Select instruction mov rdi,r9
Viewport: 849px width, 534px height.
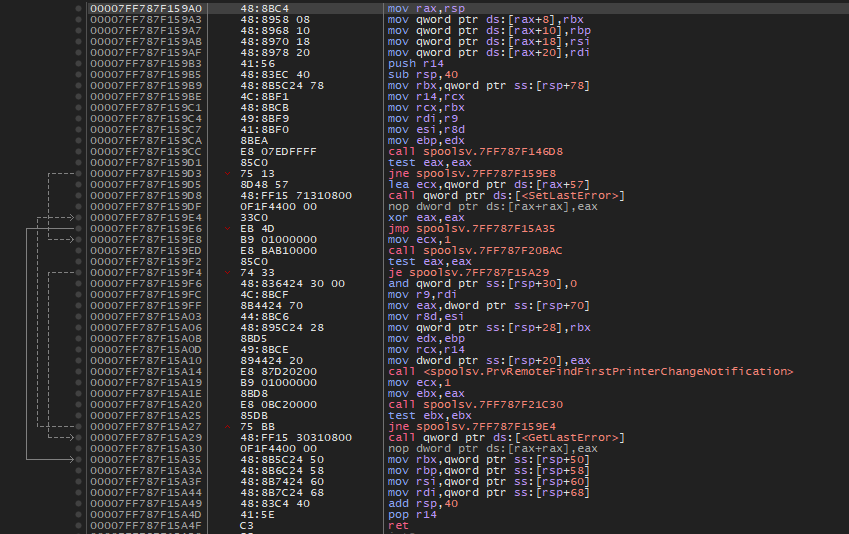click(423, 119)
